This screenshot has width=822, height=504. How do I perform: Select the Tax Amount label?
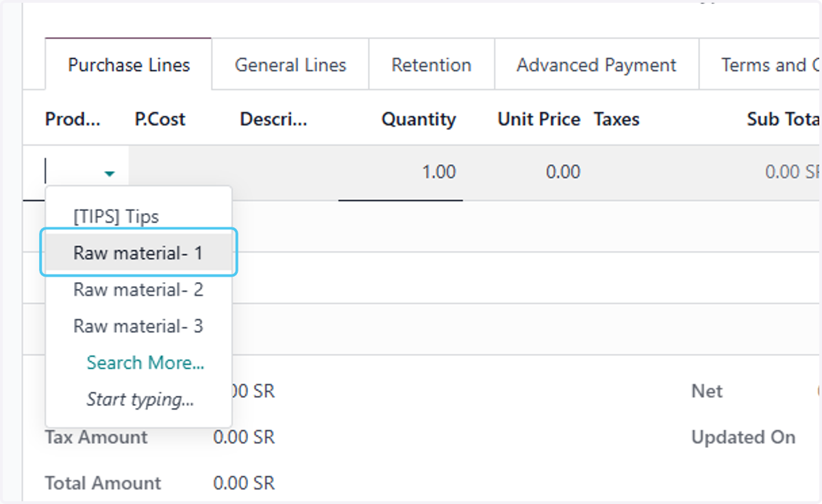(96, 437)
